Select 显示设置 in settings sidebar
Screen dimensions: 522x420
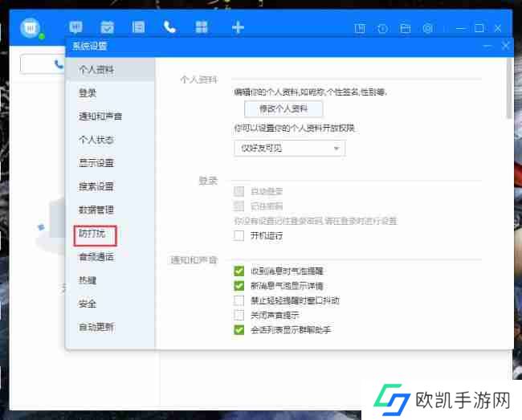click(x=110, y=163)
